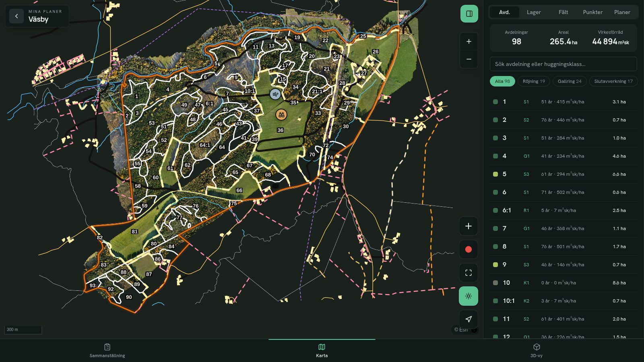
Task: Select avdelning 9 row with S3
Action: (x=563, y=265)
